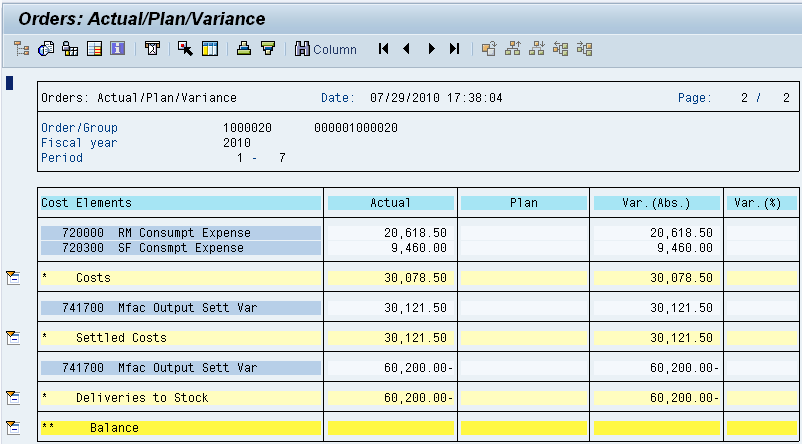Select the Deliveries to Stock label
The height and width of the screenshot is (444, 802).
(x=142, y=397)
